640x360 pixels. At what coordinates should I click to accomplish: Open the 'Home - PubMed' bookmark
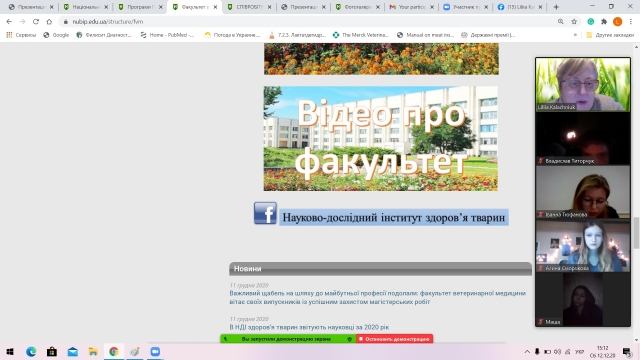click(167, 35)
